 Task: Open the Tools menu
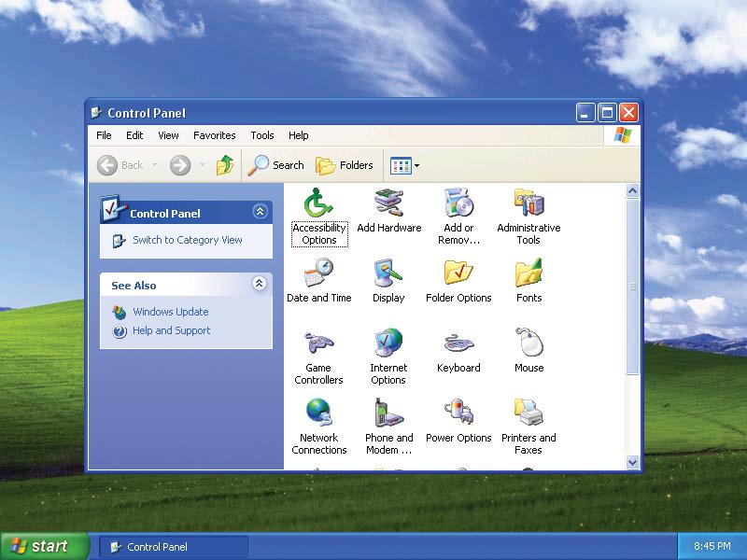tap(262, 135)
